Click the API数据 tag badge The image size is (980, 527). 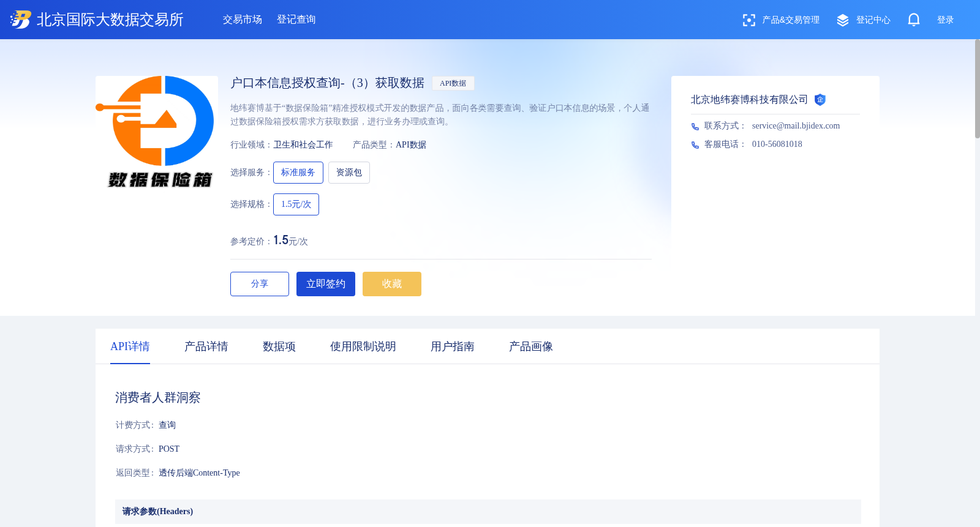pos(453,83)
